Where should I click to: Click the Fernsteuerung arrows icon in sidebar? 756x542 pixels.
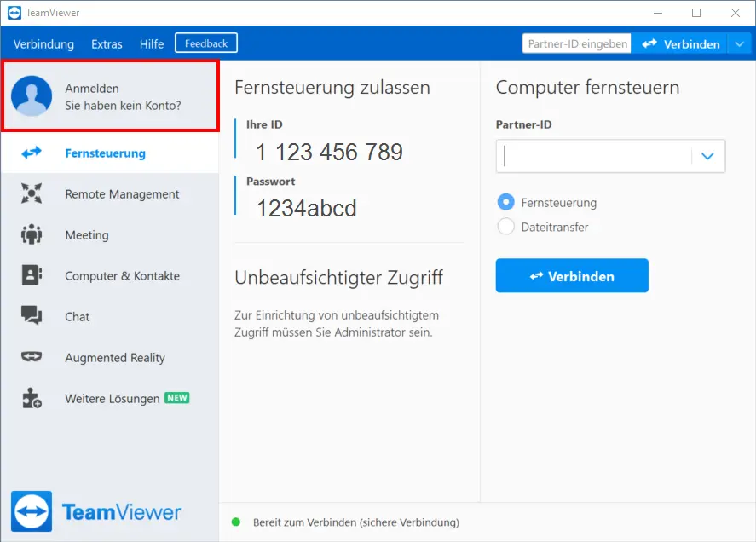point(32,153)
